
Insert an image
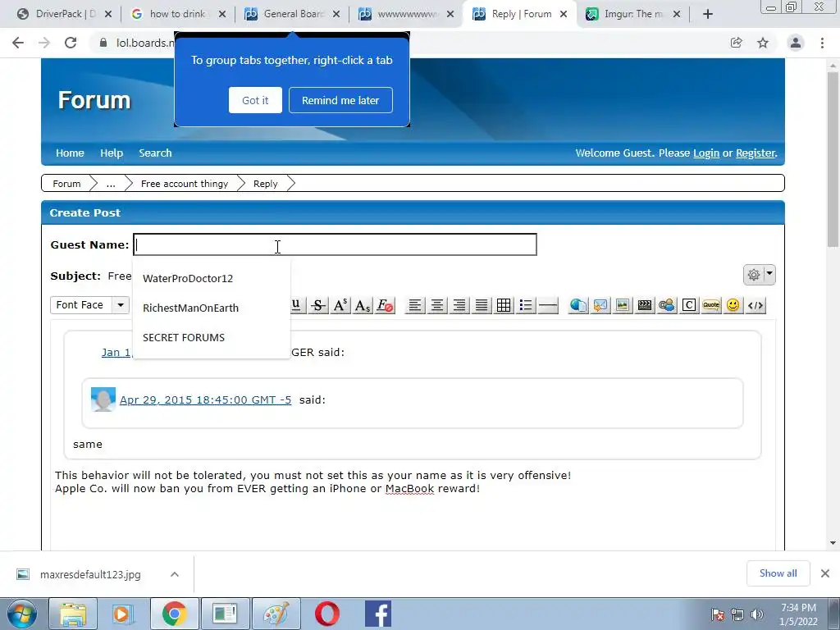tap(623, 305)
